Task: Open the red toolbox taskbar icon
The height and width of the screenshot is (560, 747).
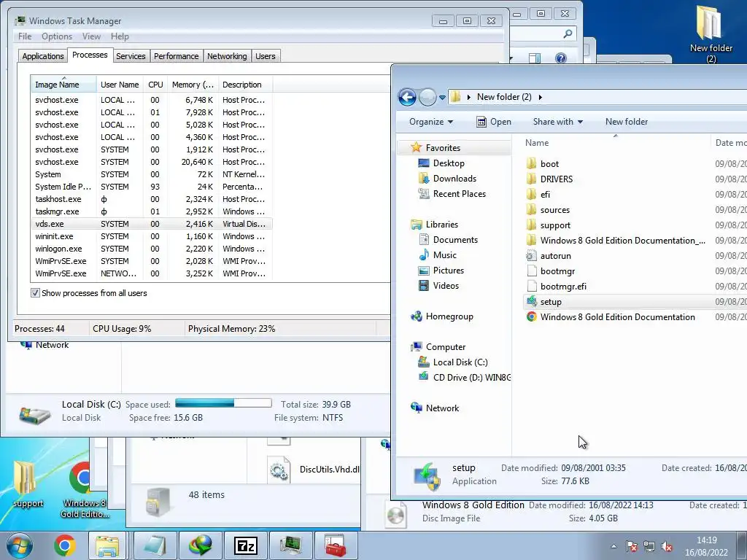Action: [x=336, y=545]
